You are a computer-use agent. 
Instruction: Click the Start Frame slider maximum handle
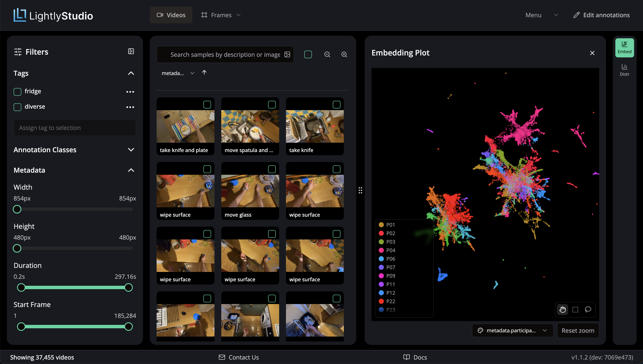click(129, 327)
